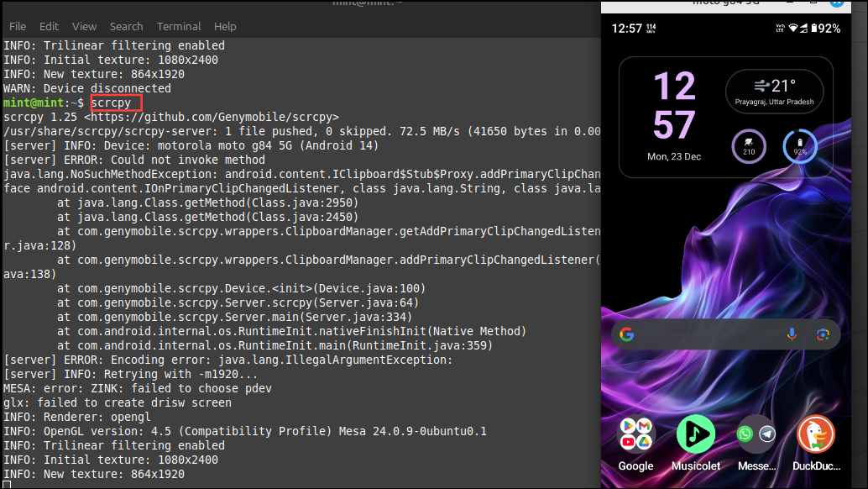868x489 pixels.
Task: Tap the step counter 210 widget
Action: (x=749, y=147)
